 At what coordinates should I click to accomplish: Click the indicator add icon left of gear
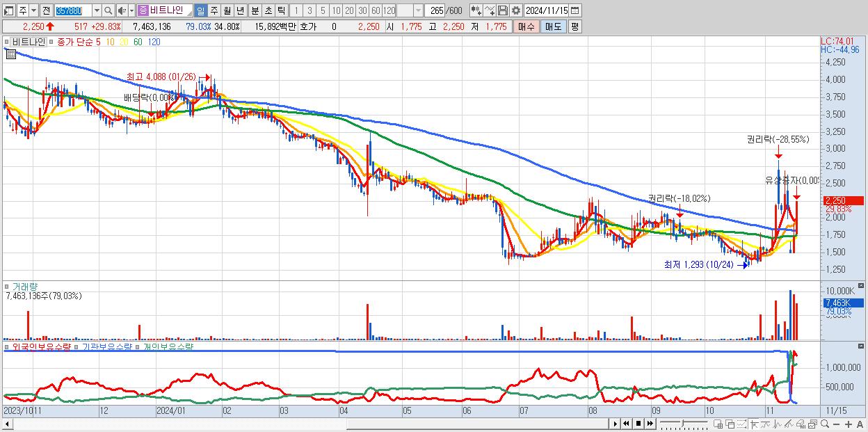[490, 10]
